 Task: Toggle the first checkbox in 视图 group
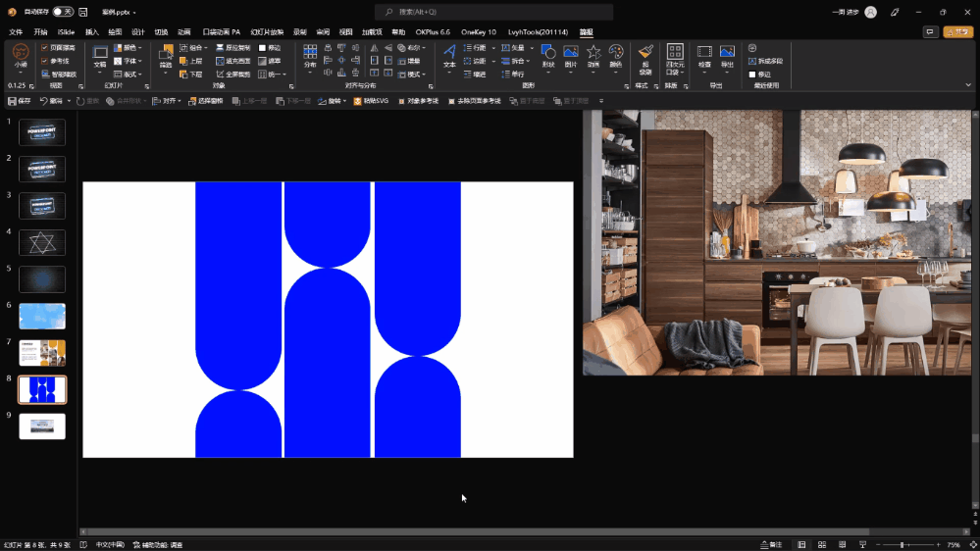pyautogui.click(x=44, y=47)
